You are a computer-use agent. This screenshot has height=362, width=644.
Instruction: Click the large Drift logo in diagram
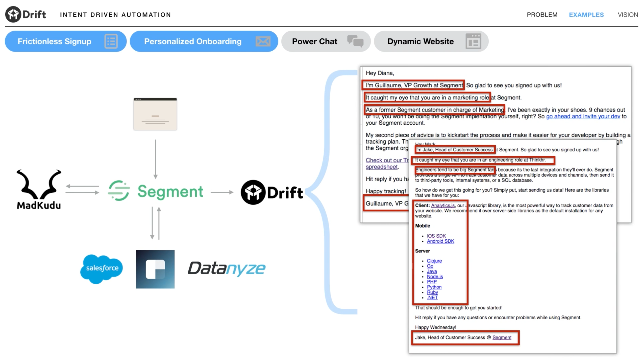click(x=272, y=192)
